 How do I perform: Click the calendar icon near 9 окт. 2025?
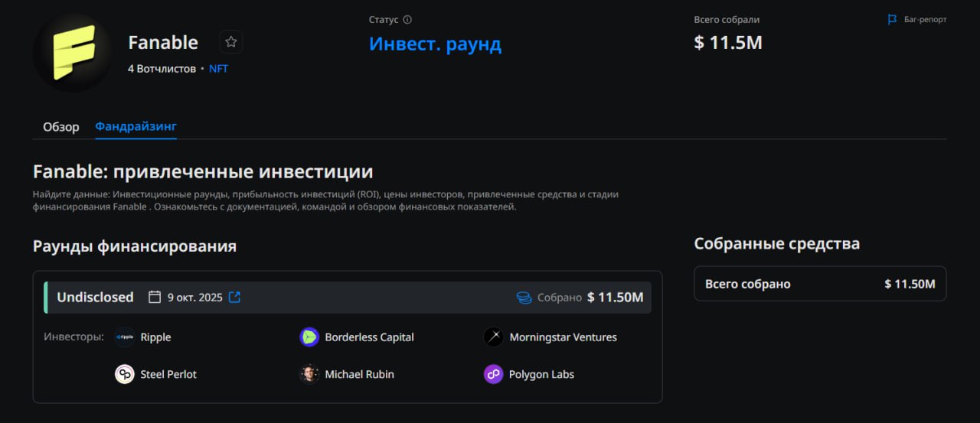click(155, 297)
